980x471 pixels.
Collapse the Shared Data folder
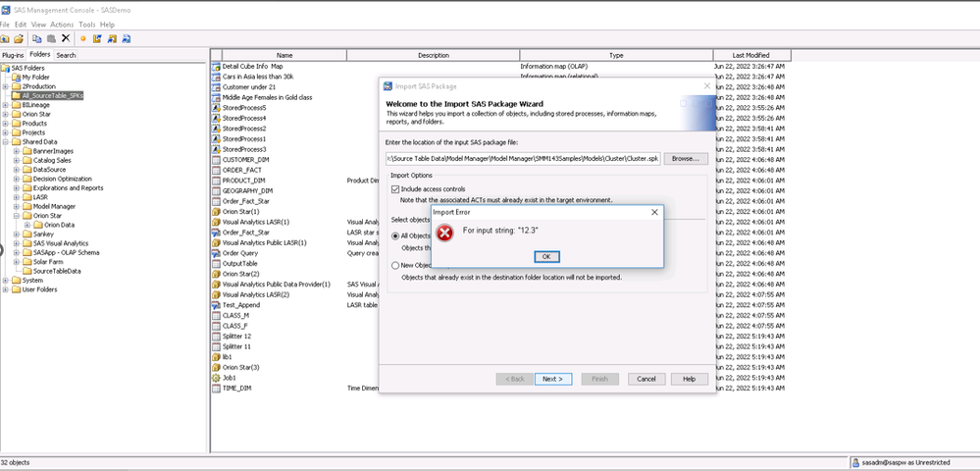5,142
